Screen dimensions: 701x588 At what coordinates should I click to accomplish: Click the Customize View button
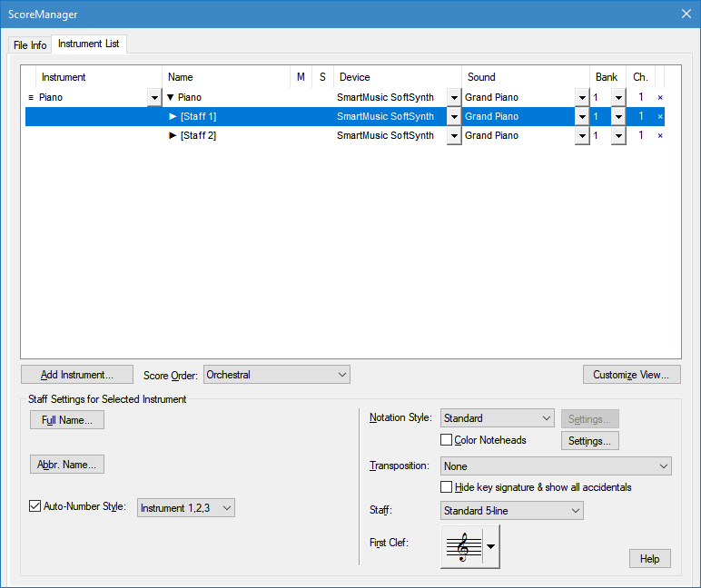(x=631, y=375)
